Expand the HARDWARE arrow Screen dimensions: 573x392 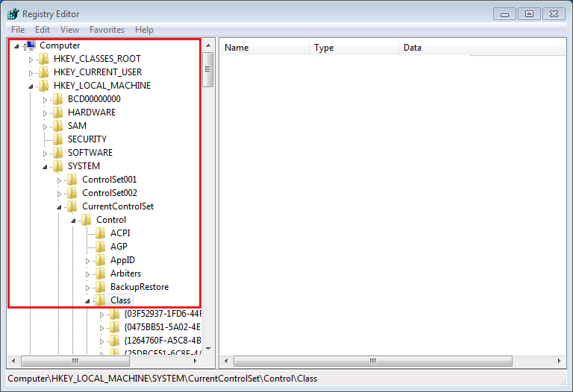[45, 113]
